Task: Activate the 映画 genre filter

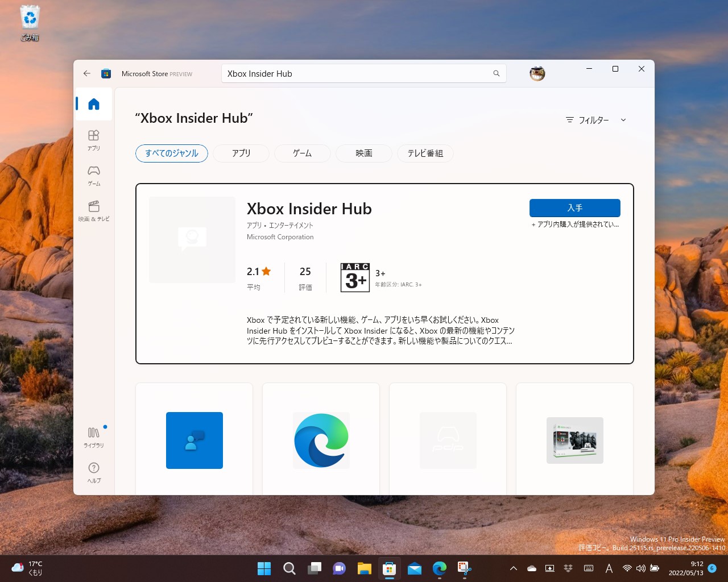Action: [x=363, y=153]
